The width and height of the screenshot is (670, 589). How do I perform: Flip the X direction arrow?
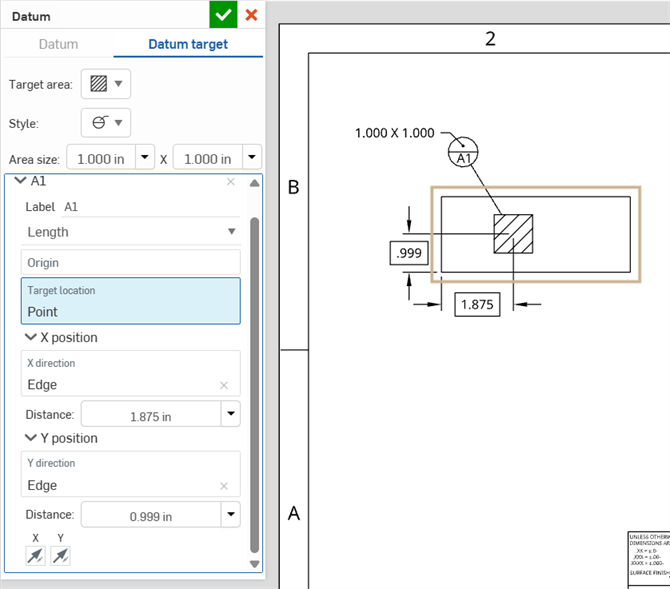click(x=36, y=555)
